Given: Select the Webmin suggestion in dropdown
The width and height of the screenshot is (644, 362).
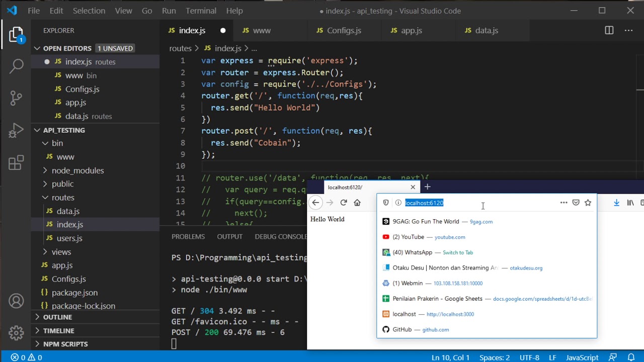Looking at the screenshot, I should [x=487, y=283].
